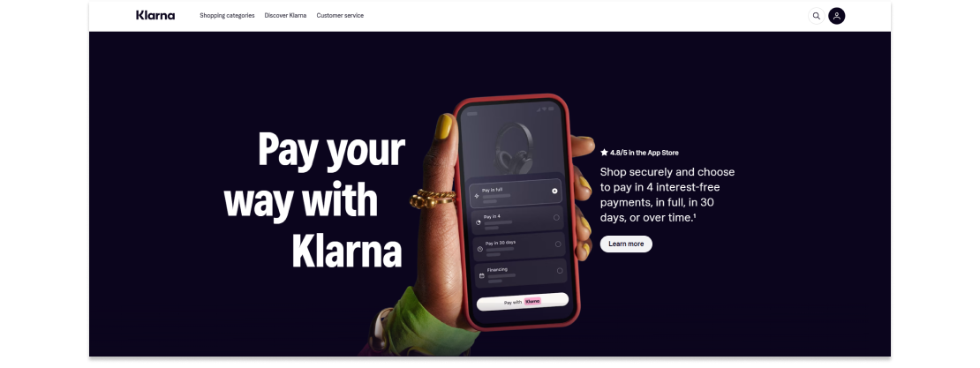The image size is (980, 368).
Task: Click the headphones product image on phone
Action: click(514, 146)
